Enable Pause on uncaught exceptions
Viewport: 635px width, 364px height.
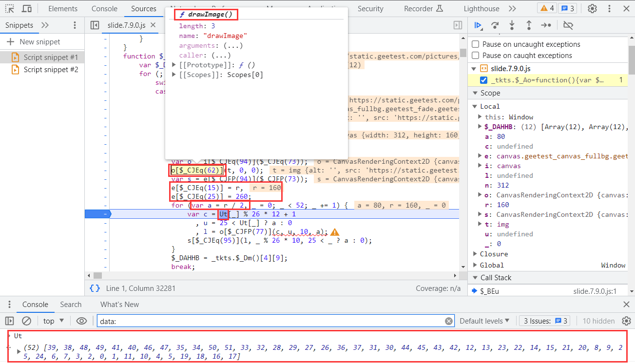click(x=475, y=44)
